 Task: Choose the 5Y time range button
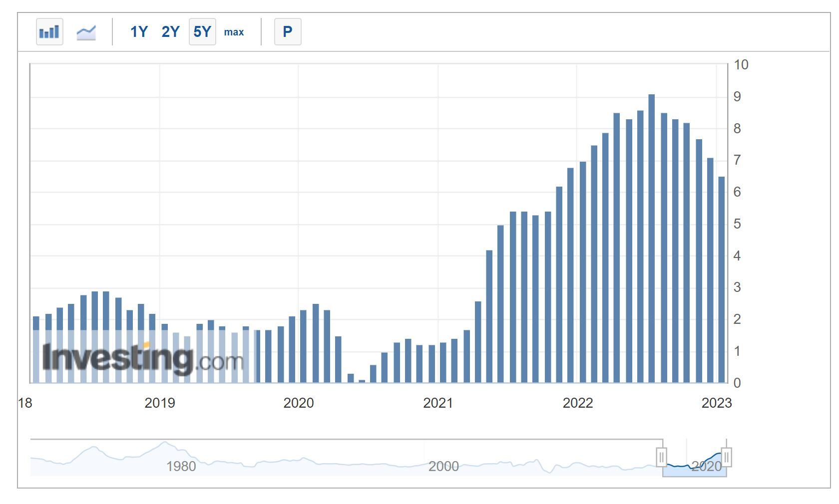(202, 32)
